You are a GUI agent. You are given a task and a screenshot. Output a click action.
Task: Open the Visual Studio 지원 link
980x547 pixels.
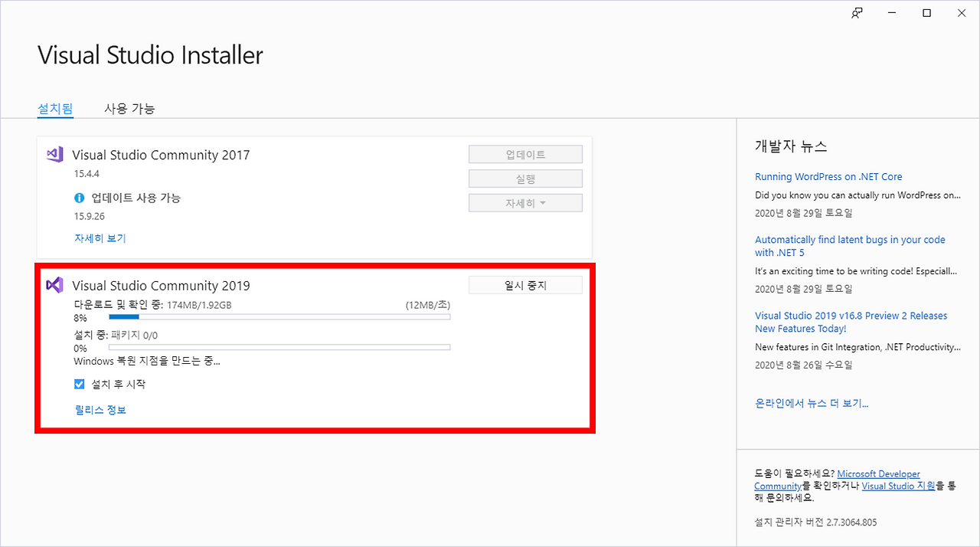tap(898, 486)
